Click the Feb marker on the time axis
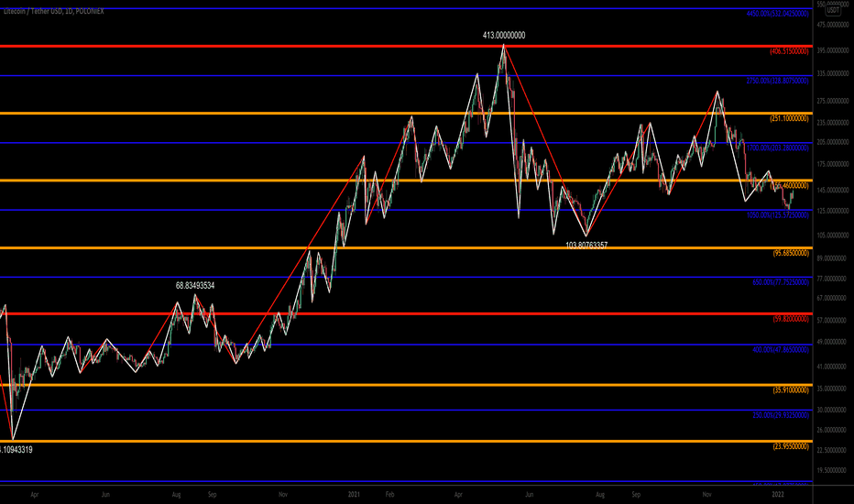Screen dimensions: 854x504 pos(389,495)
